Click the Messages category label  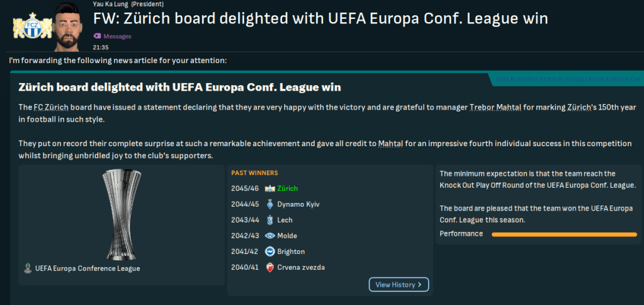[118, 37]
